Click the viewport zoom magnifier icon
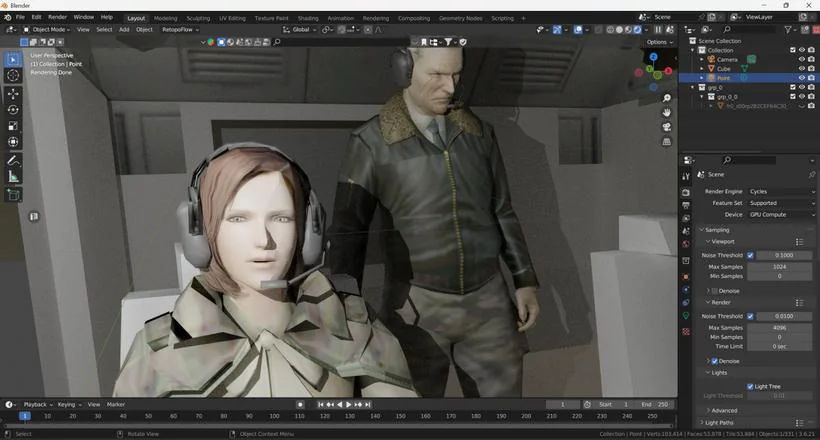 tap(667, 98)
